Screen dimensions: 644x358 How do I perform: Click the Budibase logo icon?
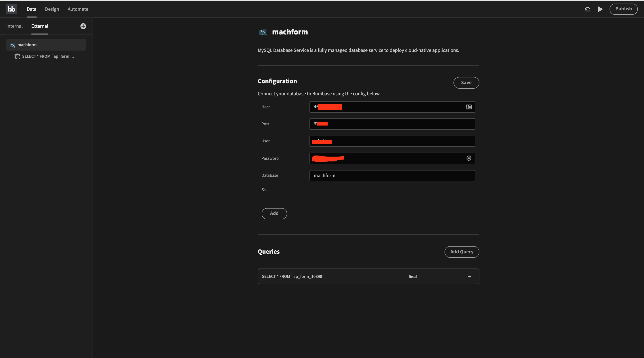(x=11, y=9)
